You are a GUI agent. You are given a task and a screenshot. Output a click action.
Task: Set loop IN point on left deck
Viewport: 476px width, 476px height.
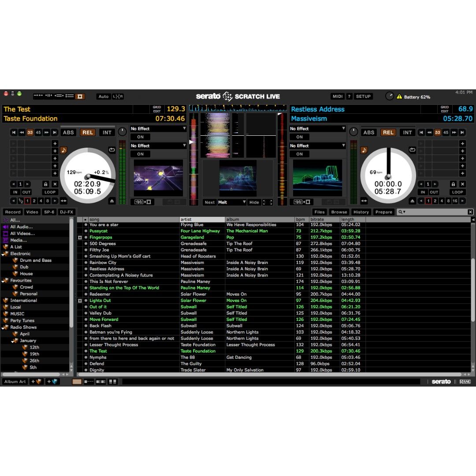pyautogui.click(x=15, y=192)
